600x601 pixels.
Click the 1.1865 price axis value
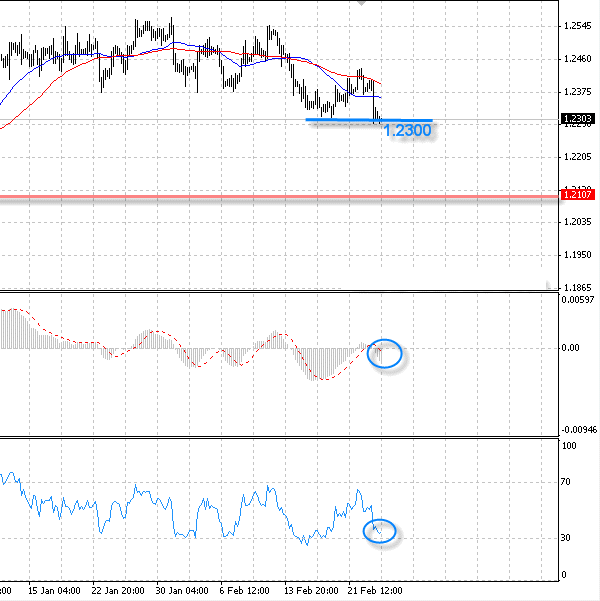pos(578,287)
